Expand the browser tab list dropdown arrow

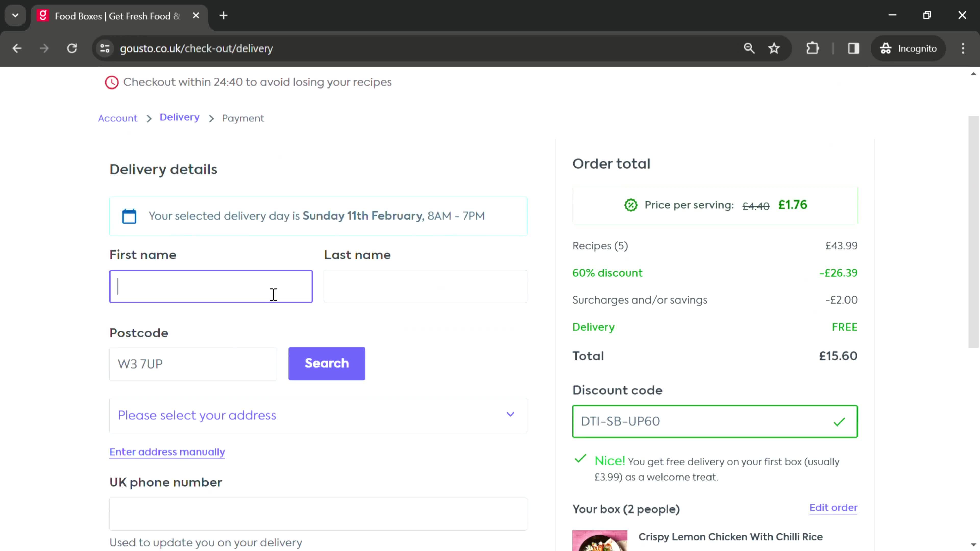[15, 15]
